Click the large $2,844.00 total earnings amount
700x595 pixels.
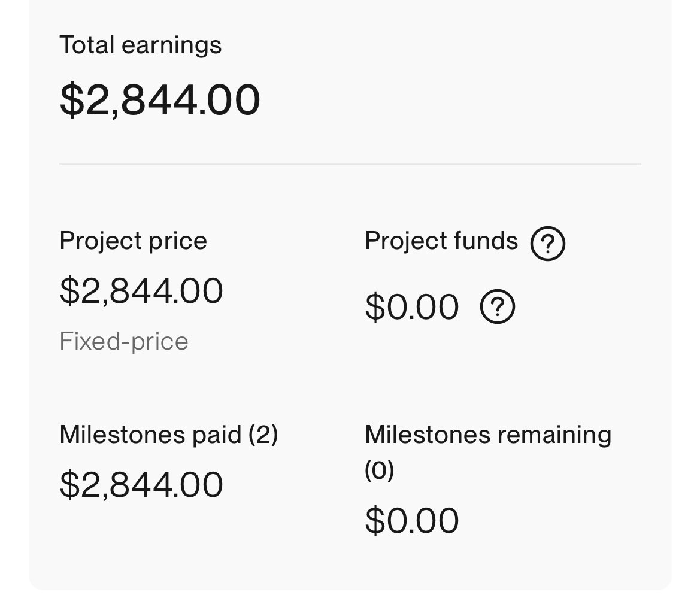(160, 100)
